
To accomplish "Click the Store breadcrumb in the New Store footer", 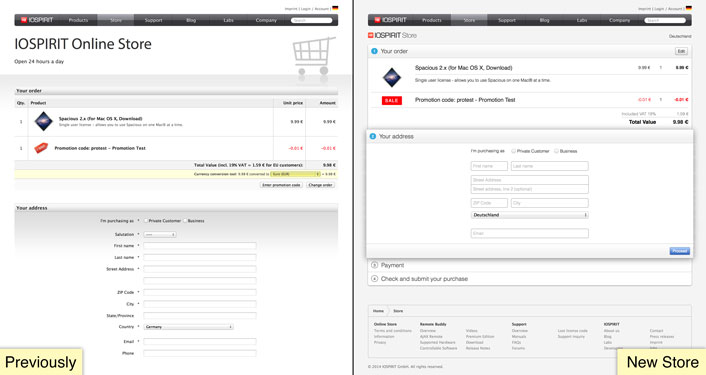I will click(398, 311).
